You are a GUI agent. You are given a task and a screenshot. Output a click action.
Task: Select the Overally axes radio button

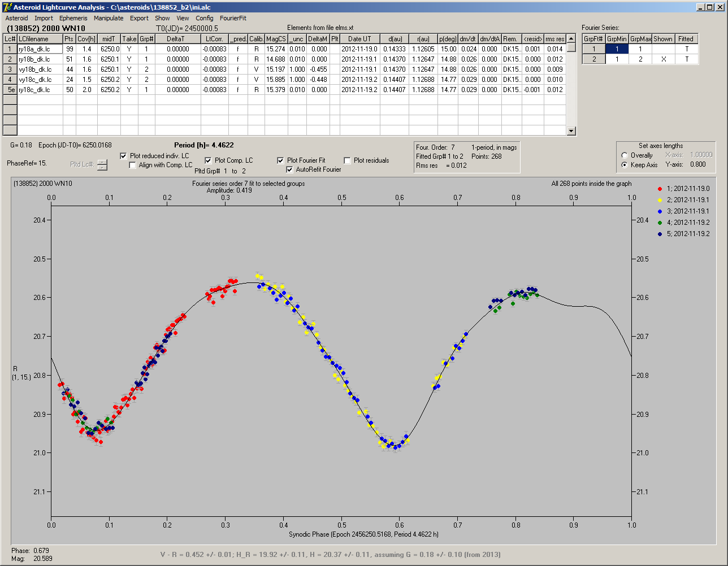(x=624, y=155)
